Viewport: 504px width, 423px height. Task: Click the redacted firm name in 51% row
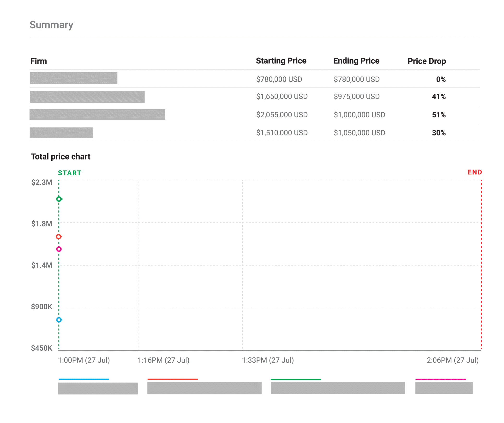point(97,115)
